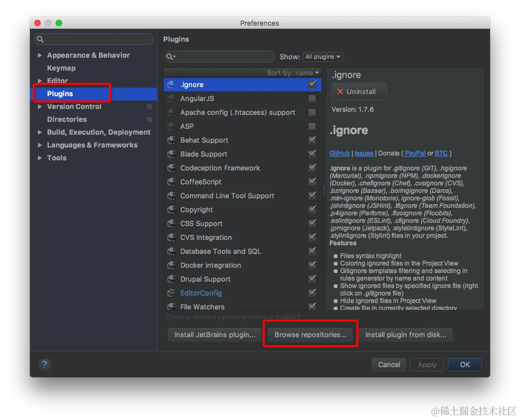520x420 pixels.
Task: Click the Behat Support plugin icon
Action: click(171, 140)
